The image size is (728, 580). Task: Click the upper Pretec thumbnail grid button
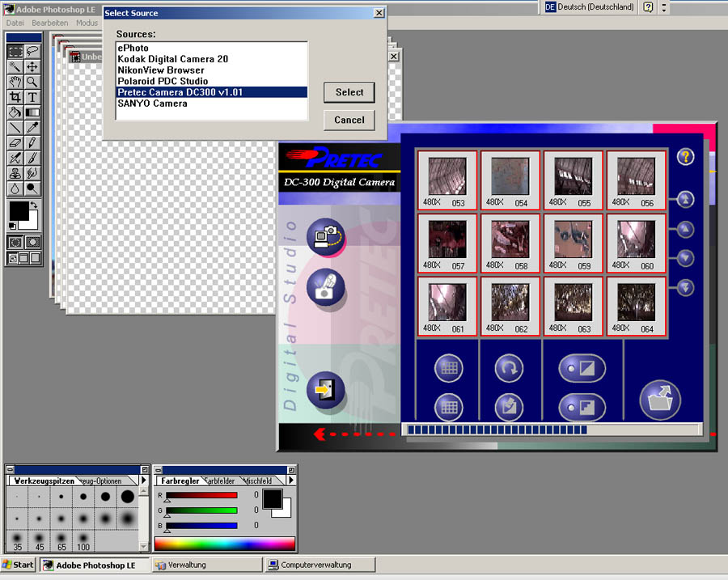point(449,369)
